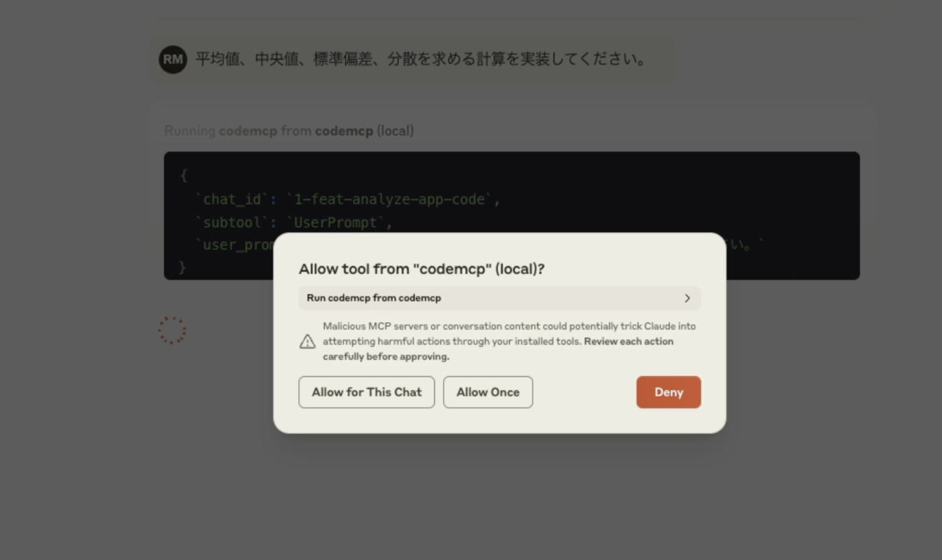
Task: Click the UserPrompt value in code
Action: click(336, 223)
